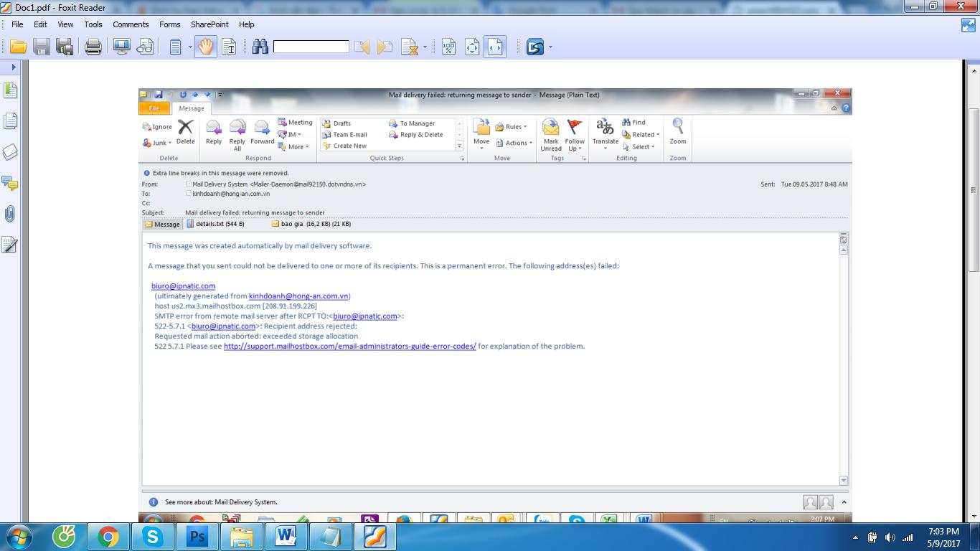This screenshot has width=980, height=551.
Task: Click the find text input field
Action: [x=311, y=47]
